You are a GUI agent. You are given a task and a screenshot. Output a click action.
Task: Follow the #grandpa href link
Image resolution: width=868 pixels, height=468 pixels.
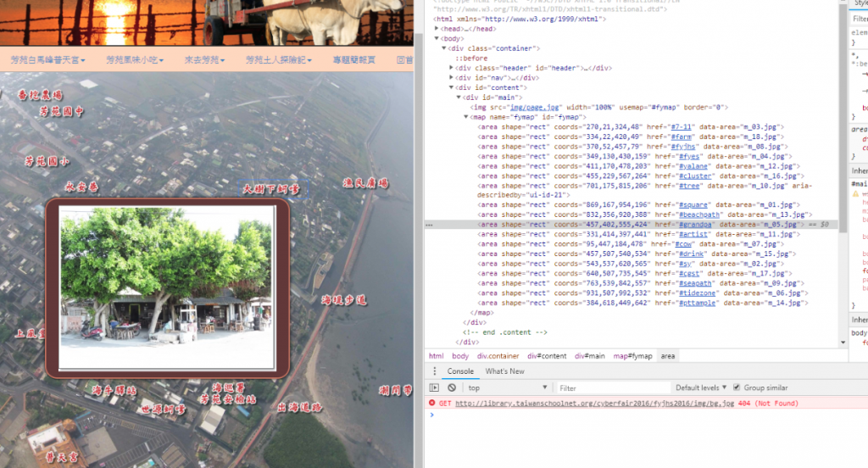[695, 225]
